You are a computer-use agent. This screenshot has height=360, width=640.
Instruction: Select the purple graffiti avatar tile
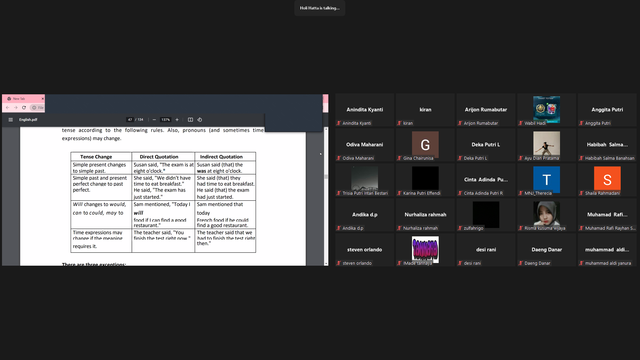tap(425, 249)
